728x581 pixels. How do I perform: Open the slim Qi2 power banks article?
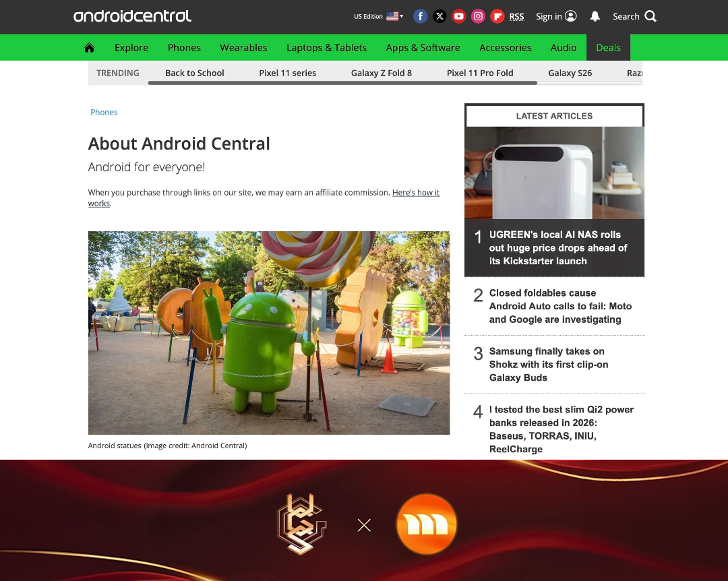(562, 429)
